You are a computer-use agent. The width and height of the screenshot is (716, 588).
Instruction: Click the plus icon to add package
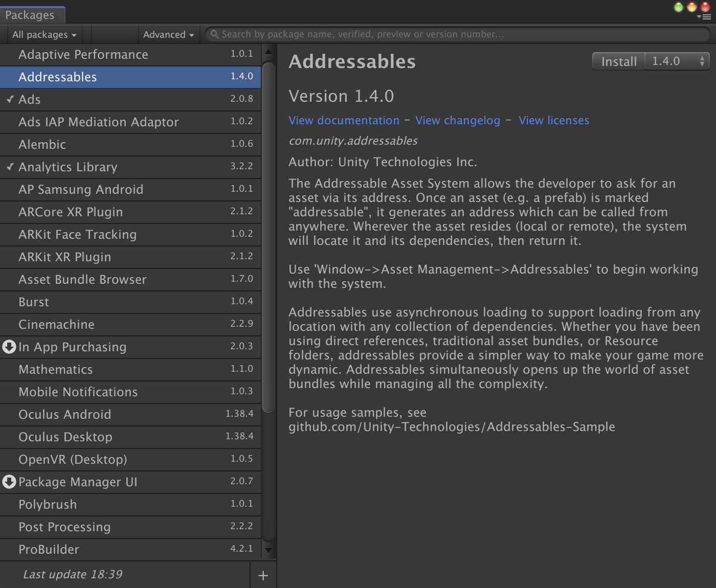(263, 575)
